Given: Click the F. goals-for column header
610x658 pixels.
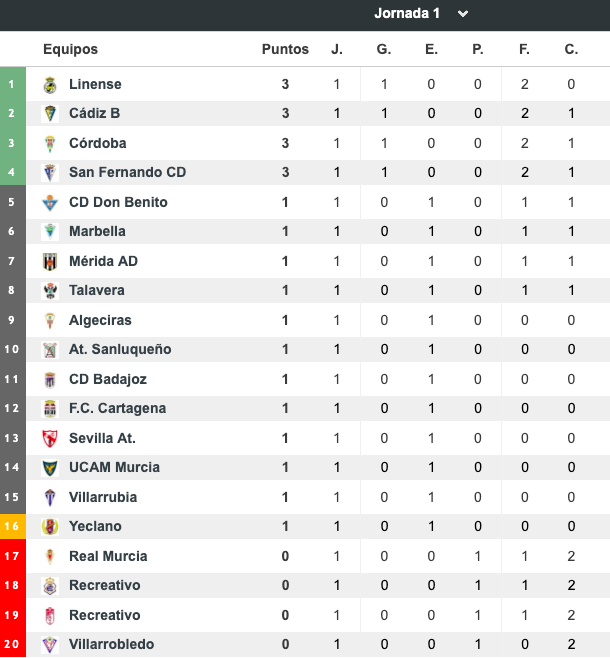Looking at the screenshot, I should point(524,50).
